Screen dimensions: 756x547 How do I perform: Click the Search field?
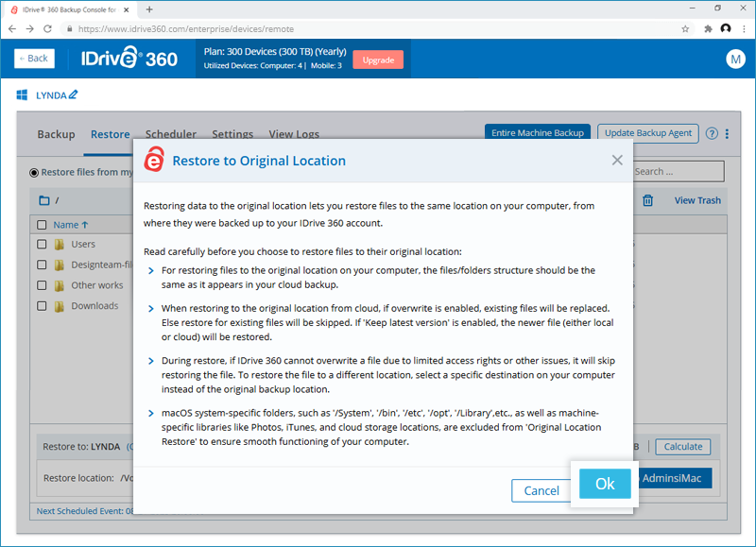click(678, 172)
